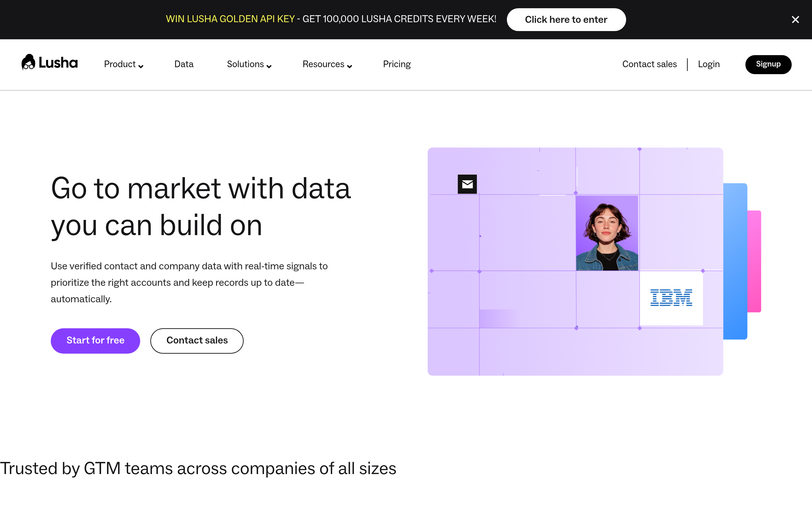
Task: Click the Contact sales header link
Action: pos(649,64)
